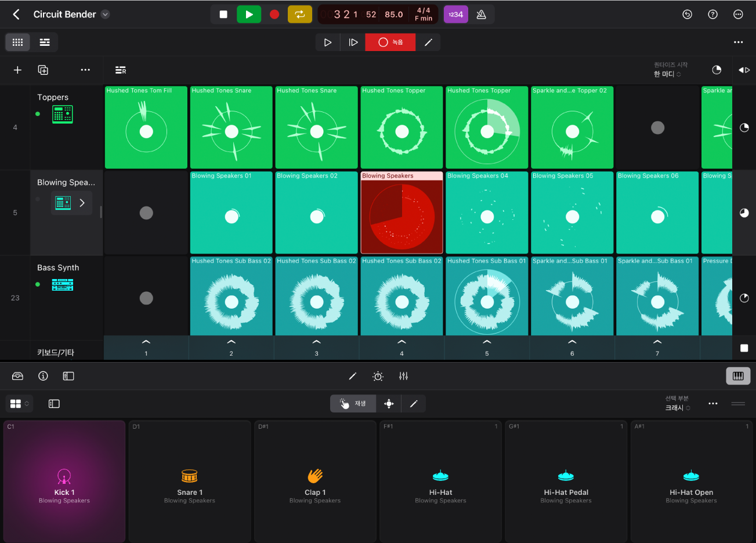The image size is (756, 543).
Task: Select the pad pencil edit tab
Action: point(414,404)
